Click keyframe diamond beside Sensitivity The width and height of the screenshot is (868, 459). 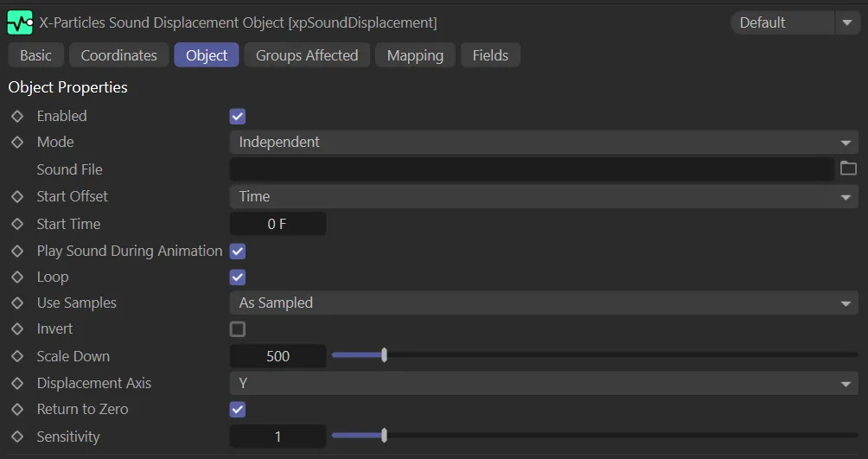(x=17, y=437)
